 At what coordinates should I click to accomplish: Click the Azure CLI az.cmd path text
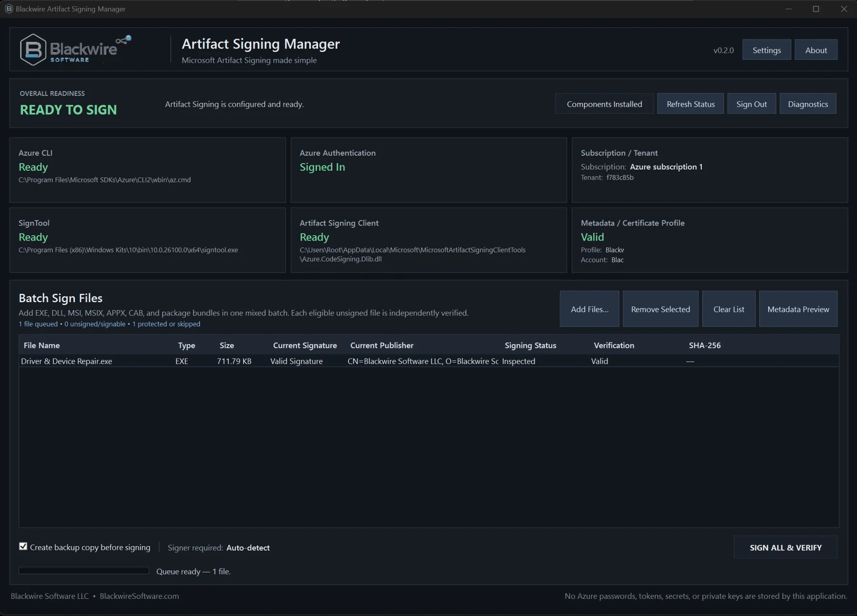pyautogui.click(x=105, y=179)
